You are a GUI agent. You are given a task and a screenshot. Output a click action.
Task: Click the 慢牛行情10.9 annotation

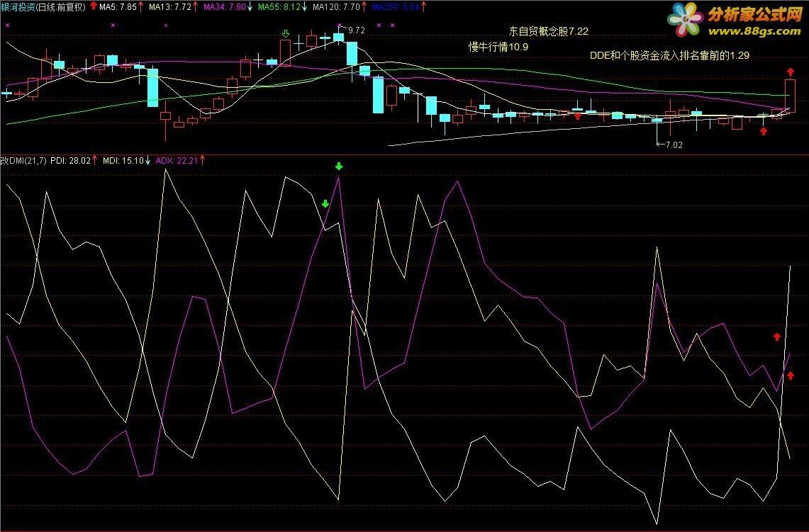click(x=498, y=47)
